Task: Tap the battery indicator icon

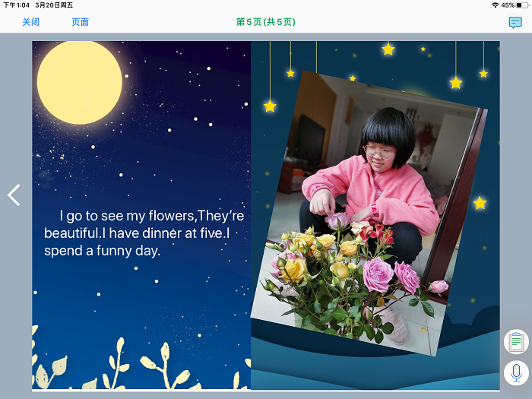Action: click(x=522, y=5)
